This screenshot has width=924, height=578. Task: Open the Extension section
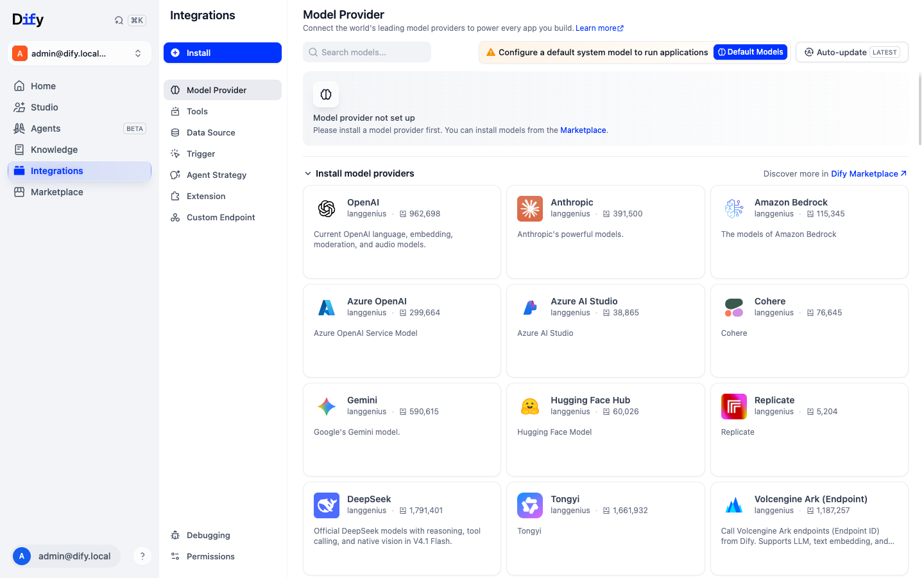coord(223,196)
